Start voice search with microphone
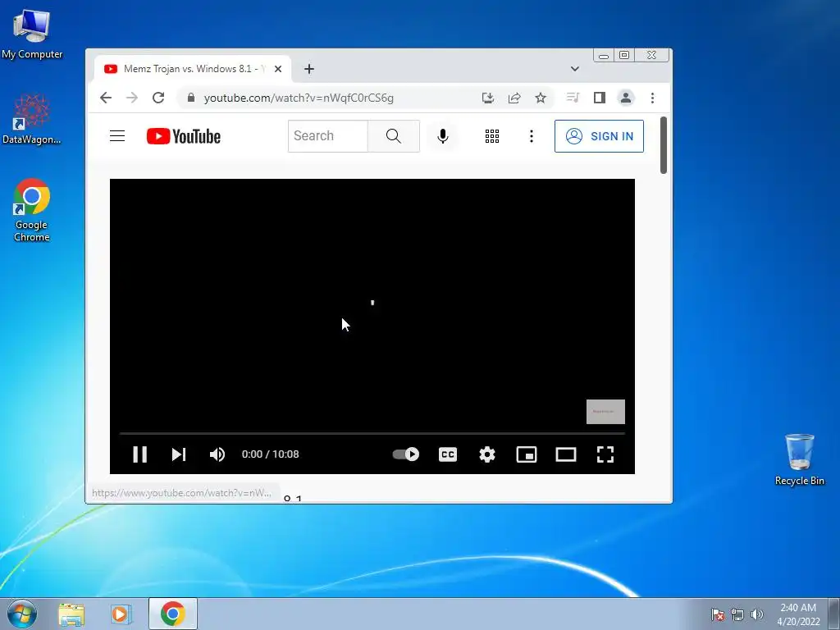This screenshot has height=630, width=840. tap(442, 136)
